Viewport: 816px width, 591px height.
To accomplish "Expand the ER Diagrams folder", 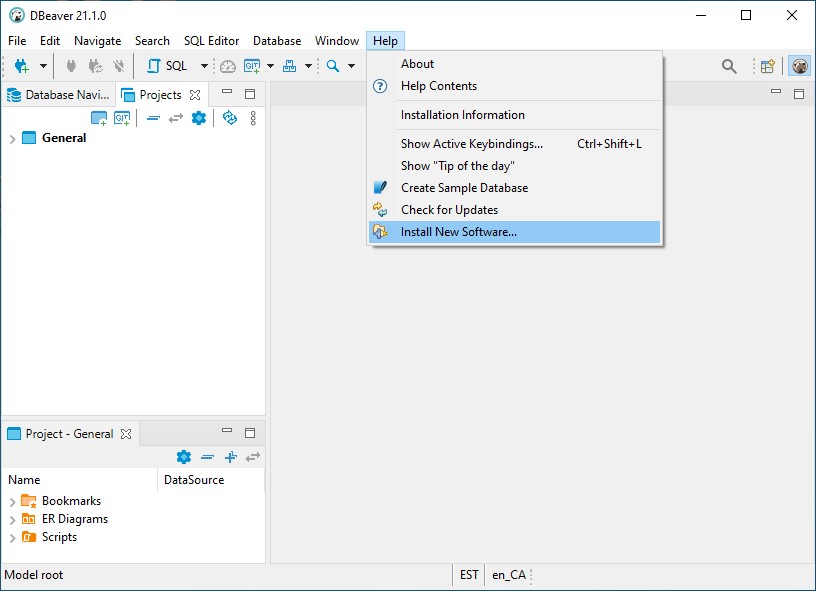I will (12, 520).
